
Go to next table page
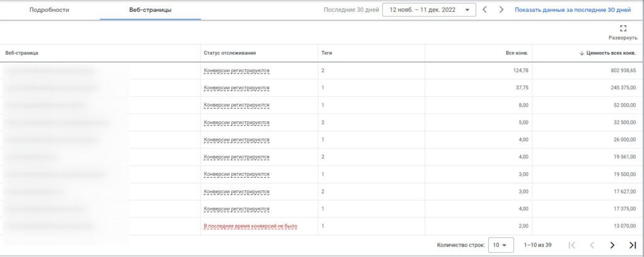click(x=612, y=245)
